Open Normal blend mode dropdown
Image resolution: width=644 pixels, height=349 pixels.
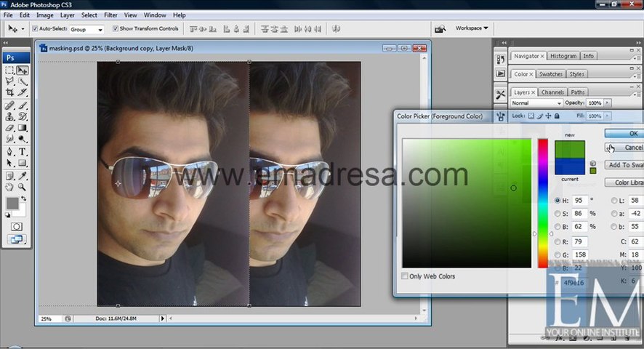pyautogui.click(x=536, y=103)
